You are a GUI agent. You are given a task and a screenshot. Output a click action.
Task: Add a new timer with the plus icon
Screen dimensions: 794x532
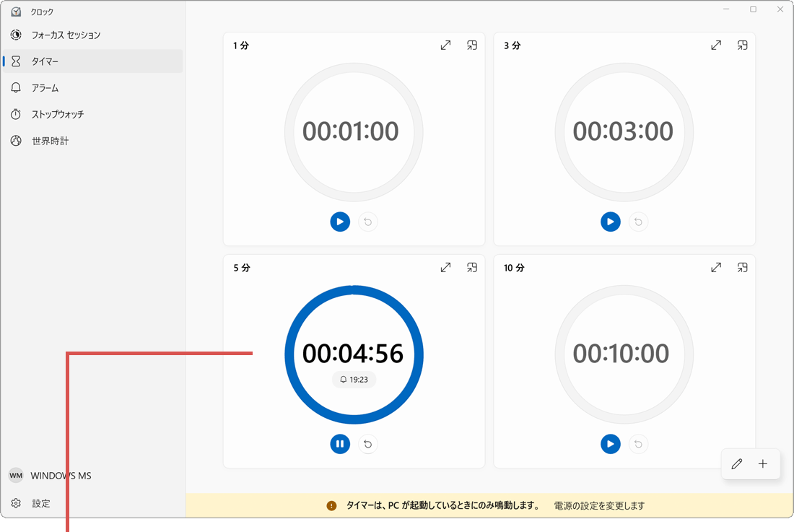coord(762,464)
